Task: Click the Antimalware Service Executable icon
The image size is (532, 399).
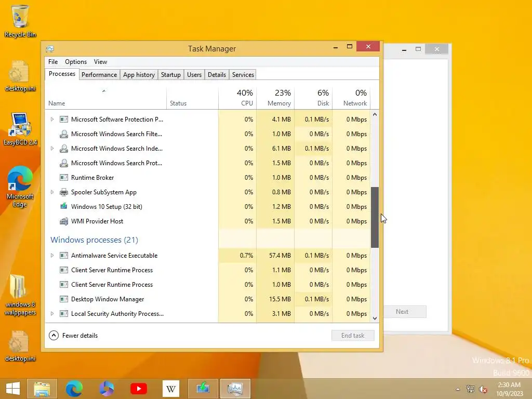Action: (64, 256)
